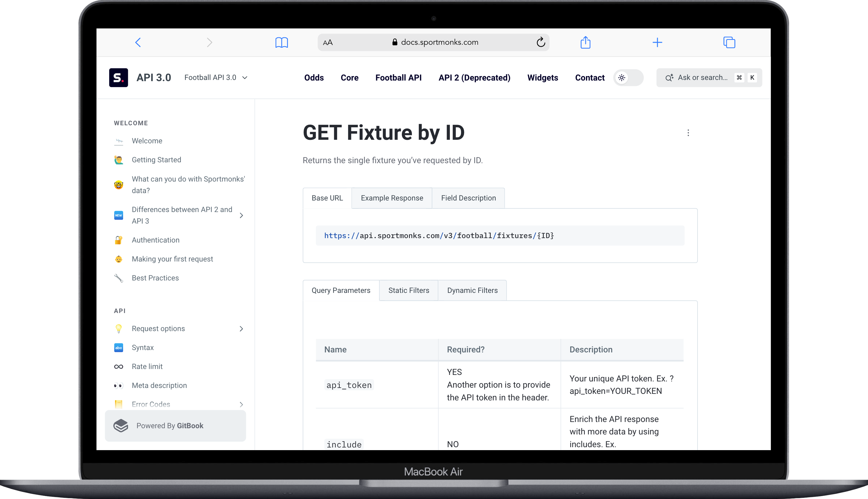Click the fixtures base URL code block
The image size is (868, 499).
(x=500, y=235)
